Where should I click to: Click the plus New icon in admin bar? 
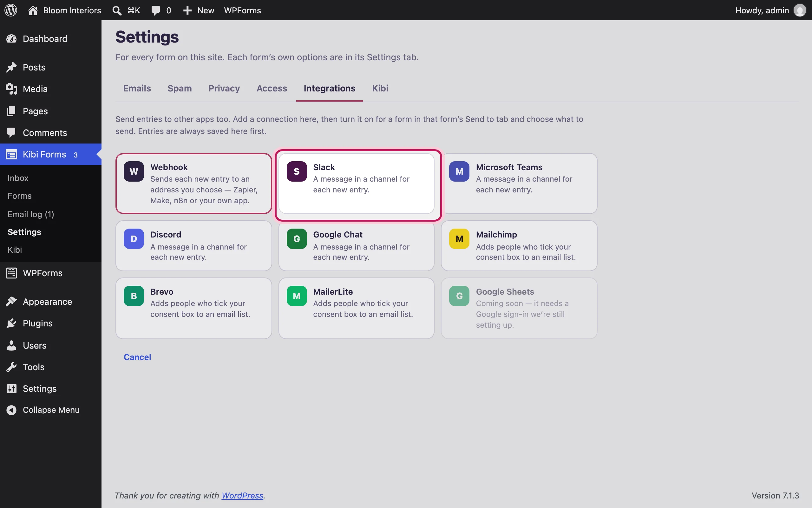click(x=187, y=10)
